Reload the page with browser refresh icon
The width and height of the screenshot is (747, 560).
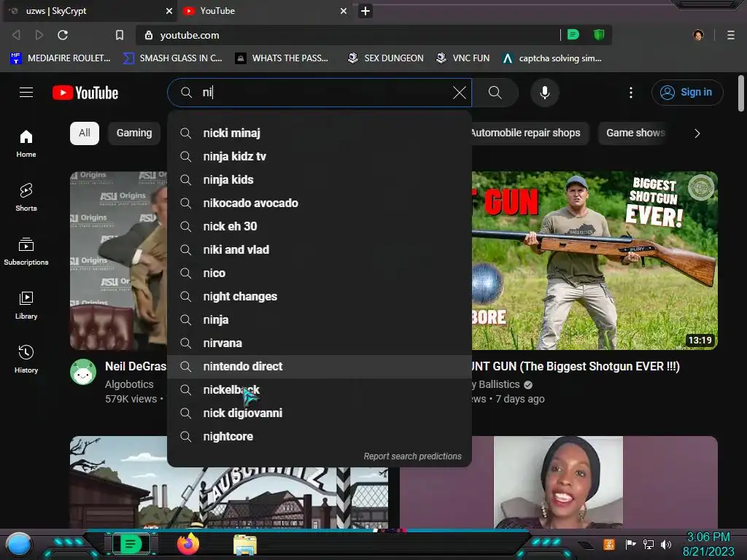coord(63,35)
